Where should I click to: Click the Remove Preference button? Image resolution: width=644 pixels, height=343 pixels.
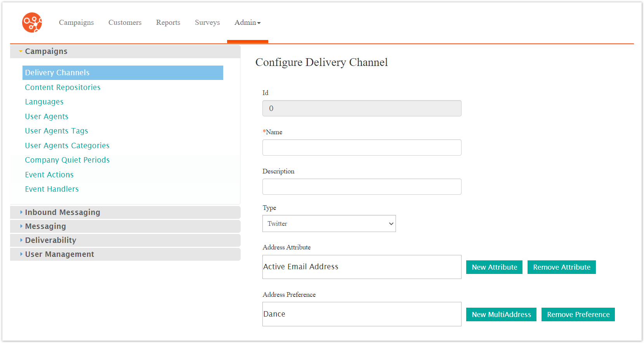coord(578,314)
